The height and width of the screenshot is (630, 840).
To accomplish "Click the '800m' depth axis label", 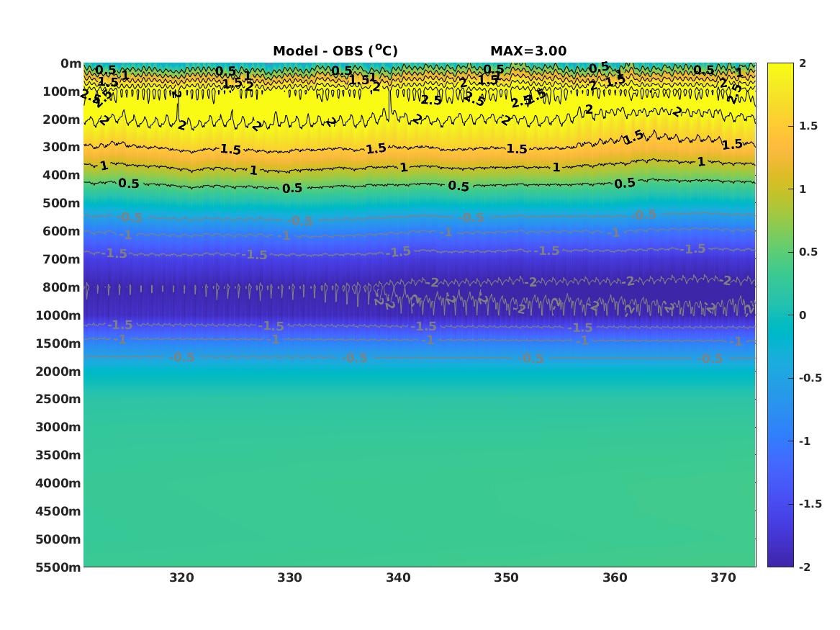I will click(x=62, y=287).
